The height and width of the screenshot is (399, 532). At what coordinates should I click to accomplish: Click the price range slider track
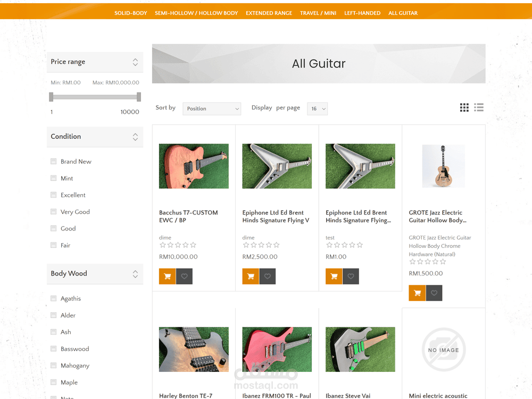(95, 97)
